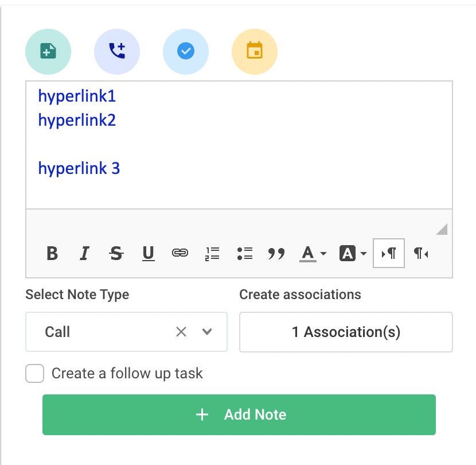Apply a numbered list

coord(212,253)
